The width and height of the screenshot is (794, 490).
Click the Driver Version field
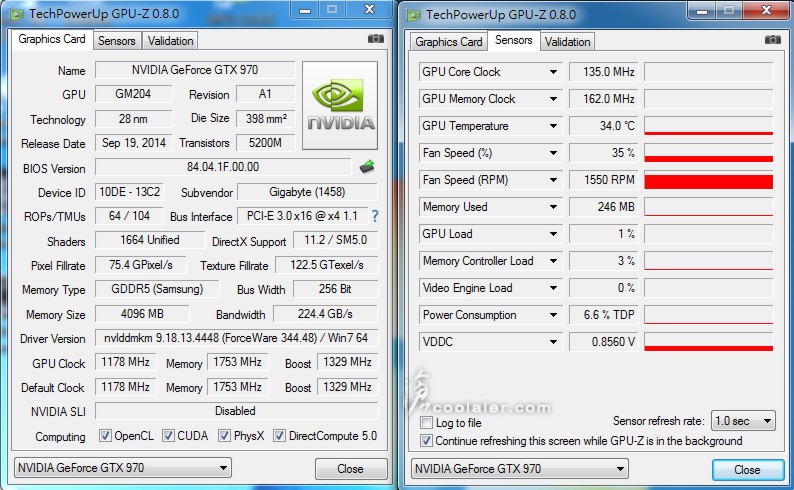tap(236, 338)
